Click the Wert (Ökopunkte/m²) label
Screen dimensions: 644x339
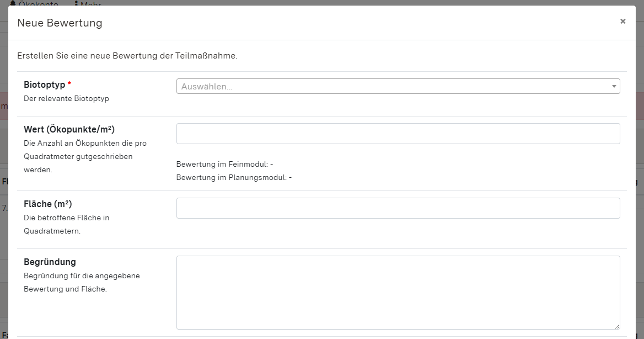point(69,129)
